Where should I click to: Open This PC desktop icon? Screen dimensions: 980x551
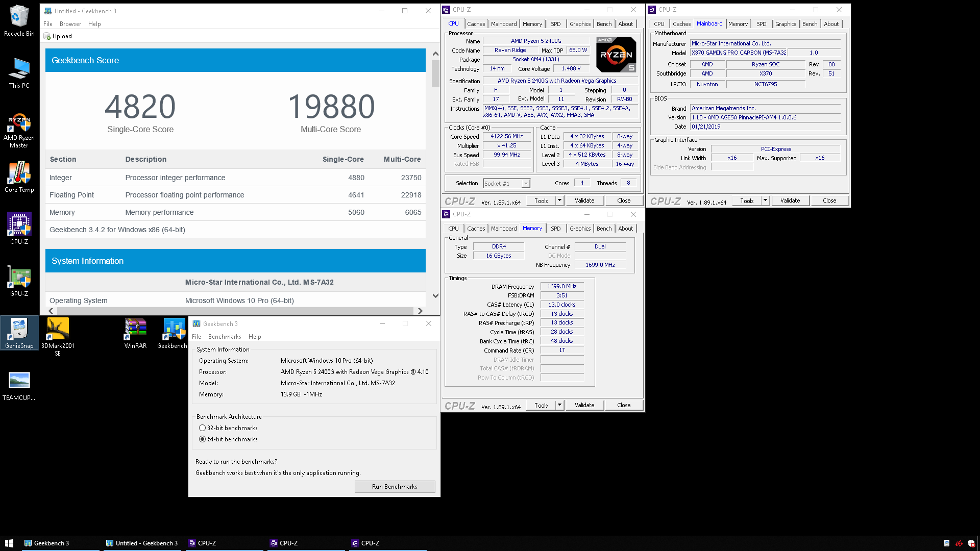pos(19,72)
